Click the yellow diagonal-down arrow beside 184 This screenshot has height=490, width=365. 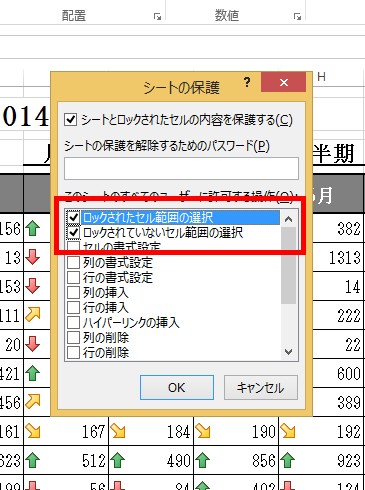(x=118, y=431)
